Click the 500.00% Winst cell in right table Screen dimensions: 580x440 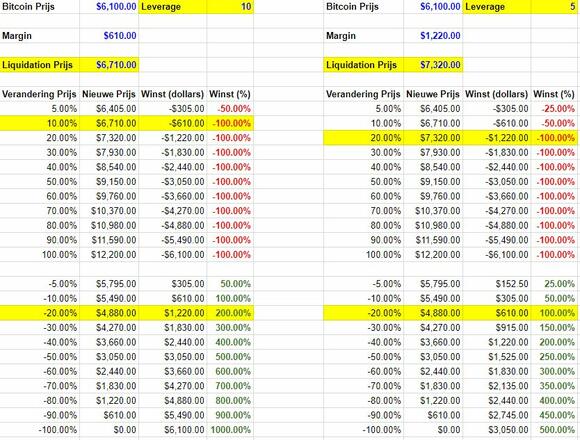(x=555, y=430)
